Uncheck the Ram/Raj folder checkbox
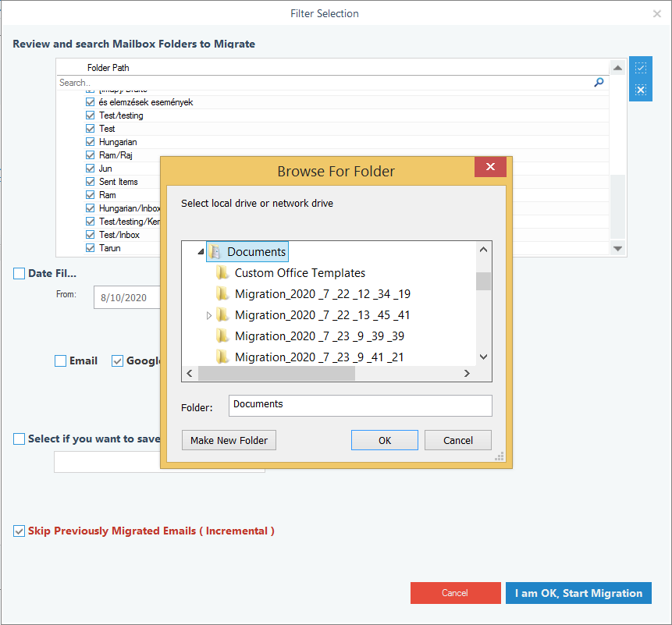Image resolution: width=672 pixels, height=625 pixels. tap(90, 155)
